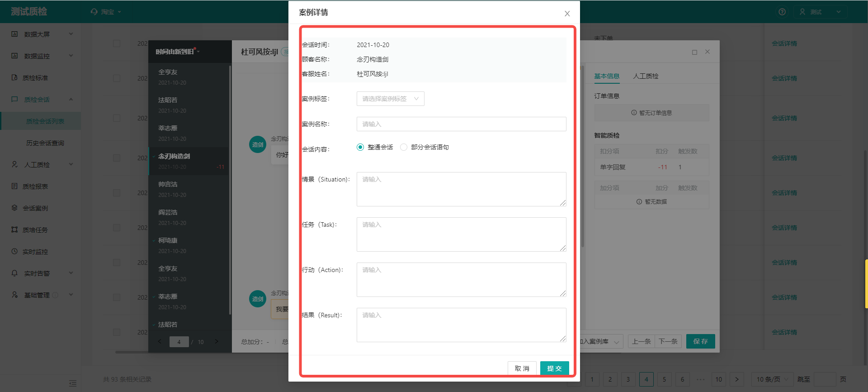Tick the fourth table row checkbox
Screen dimensions: 868x392
click(117, 158)
